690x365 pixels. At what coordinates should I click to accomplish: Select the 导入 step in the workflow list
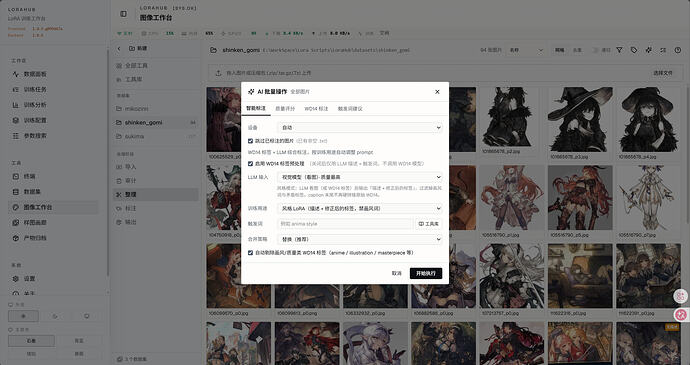[x=156, y=167]
